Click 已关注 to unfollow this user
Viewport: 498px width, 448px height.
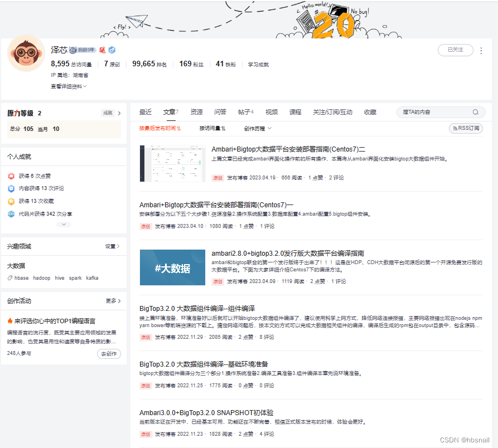455,50
